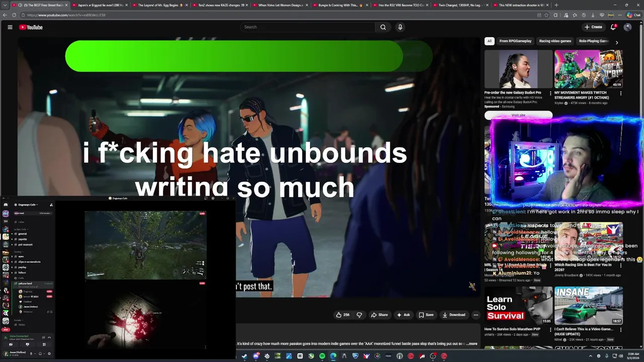Go back in browser

(x=5, y=15)
